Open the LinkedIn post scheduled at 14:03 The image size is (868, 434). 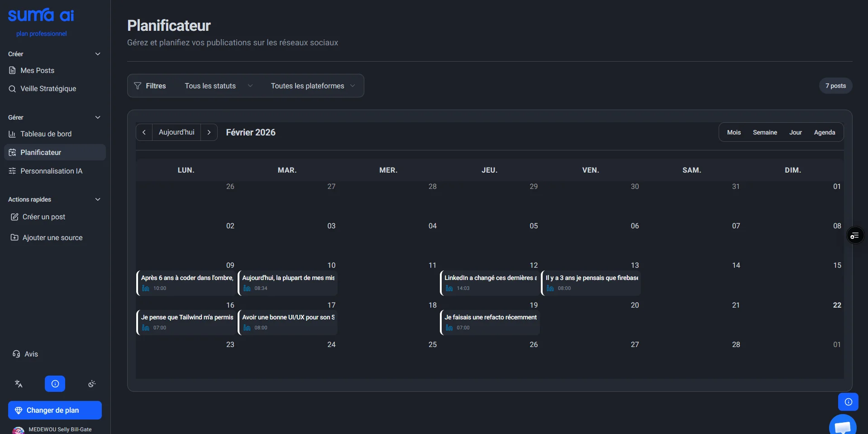(x=490, y=283)
